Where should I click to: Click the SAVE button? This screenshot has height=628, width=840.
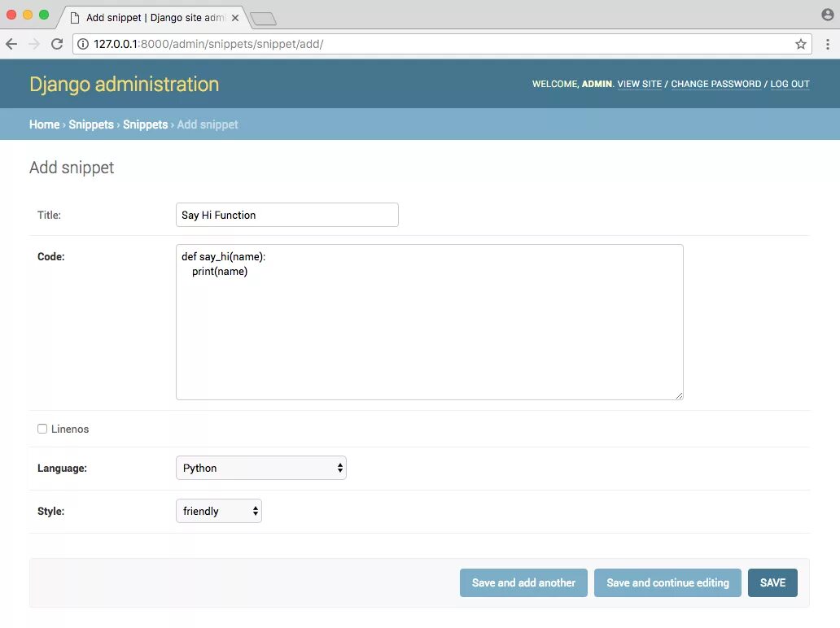(x=772, y=582)
